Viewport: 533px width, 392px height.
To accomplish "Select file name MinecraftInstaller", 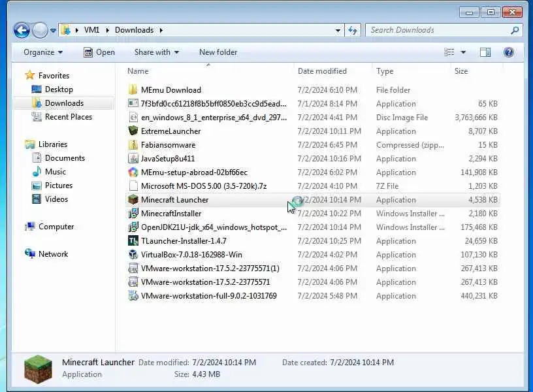I will pos(171,214).
